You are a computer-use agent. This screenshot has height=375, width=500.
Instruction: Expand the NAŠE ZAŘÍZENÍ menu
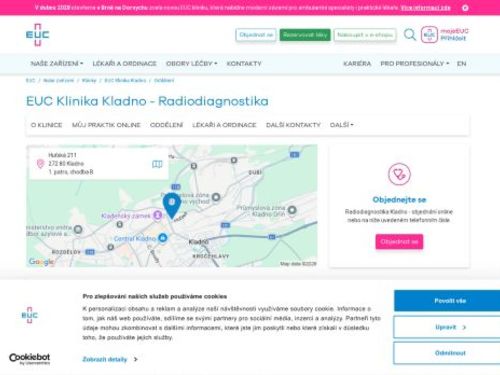click(57, 63)
